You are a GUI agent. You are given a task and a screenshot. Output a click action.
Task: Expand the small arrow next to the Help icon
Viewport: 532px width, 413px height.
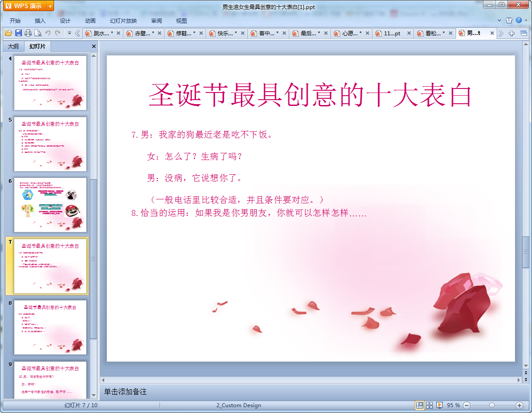[526, 21]
